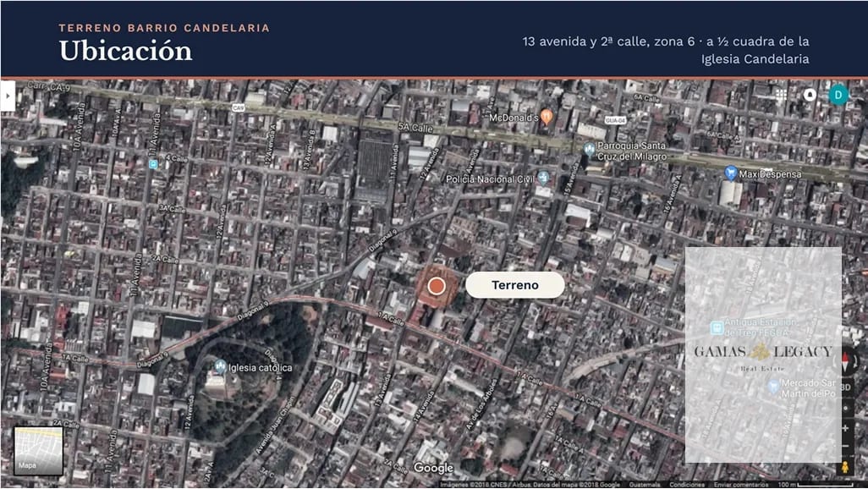This screenshot has height=489, width=868.
Task: Click the orange Terreno location marker
Action: pyautogui.click(x=437, y=286)
